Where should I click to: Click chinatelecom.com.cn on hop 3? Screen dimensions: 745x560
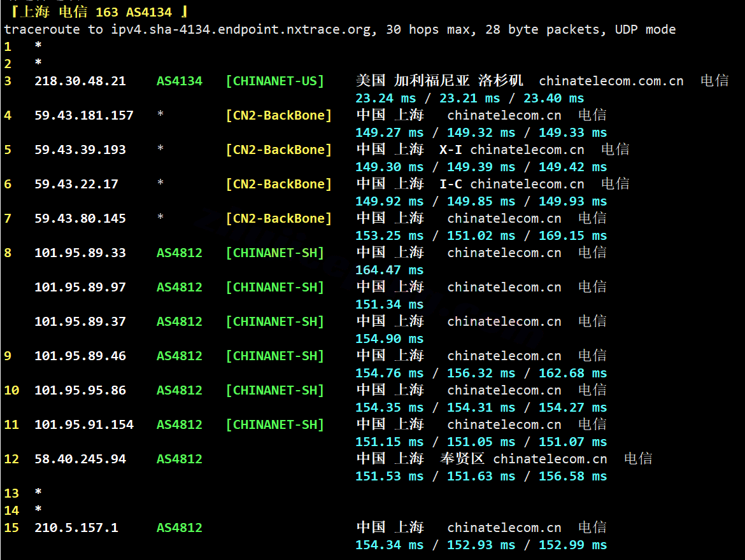click(611, 81)
